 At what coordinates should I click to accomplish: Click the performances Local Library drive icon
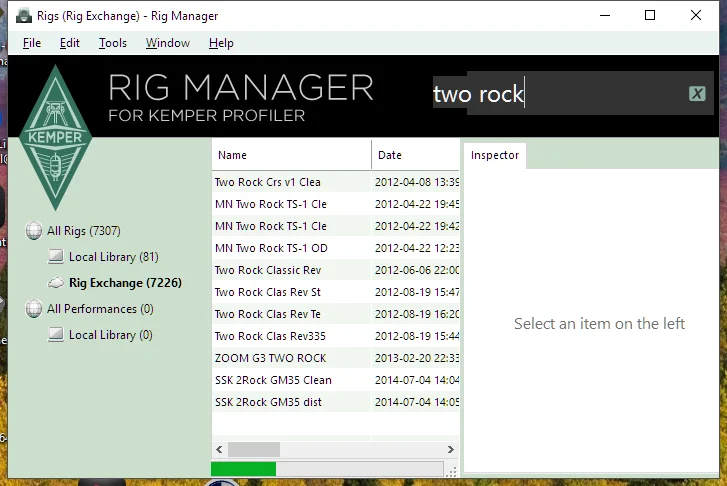coord(56,335)
